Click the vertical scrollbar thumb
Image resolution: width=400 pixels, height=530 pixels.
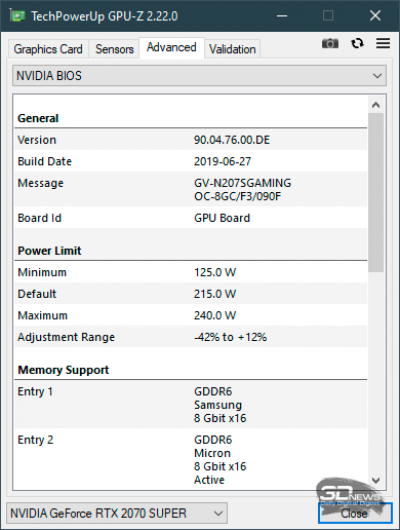376,193
